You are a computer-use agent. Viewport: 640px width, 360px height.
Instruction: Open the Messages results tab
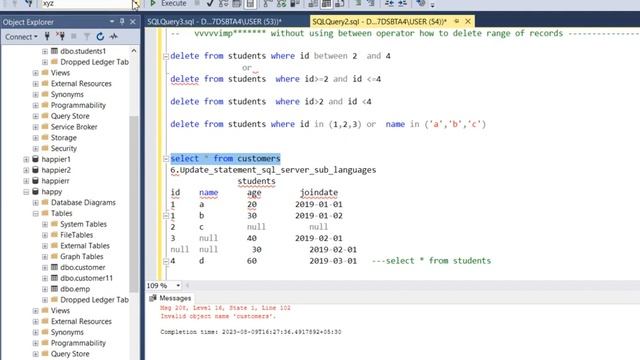(171, 298)
